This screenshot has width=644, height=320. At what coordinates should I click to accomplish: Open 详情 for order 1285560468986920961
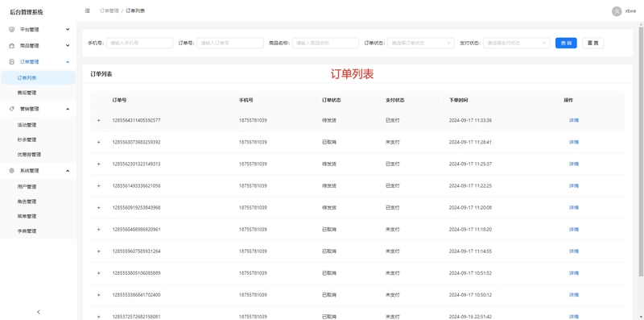tap(574, 230)
